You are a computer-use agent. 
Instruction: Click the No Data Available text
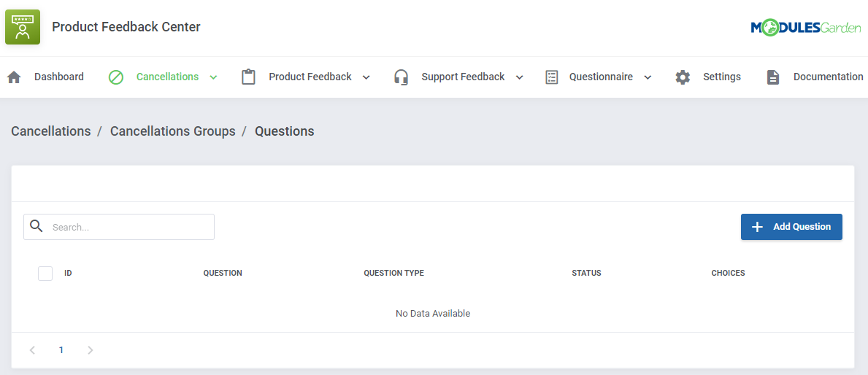433,314
